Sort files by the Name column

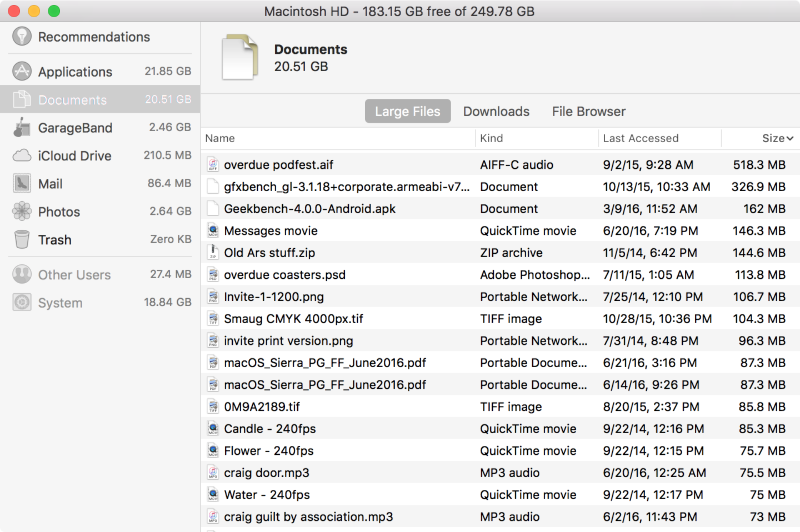220,138
